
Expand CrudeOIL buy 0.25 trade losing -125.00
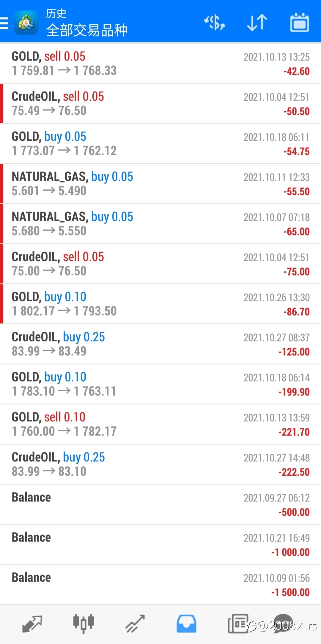(160, 344)
